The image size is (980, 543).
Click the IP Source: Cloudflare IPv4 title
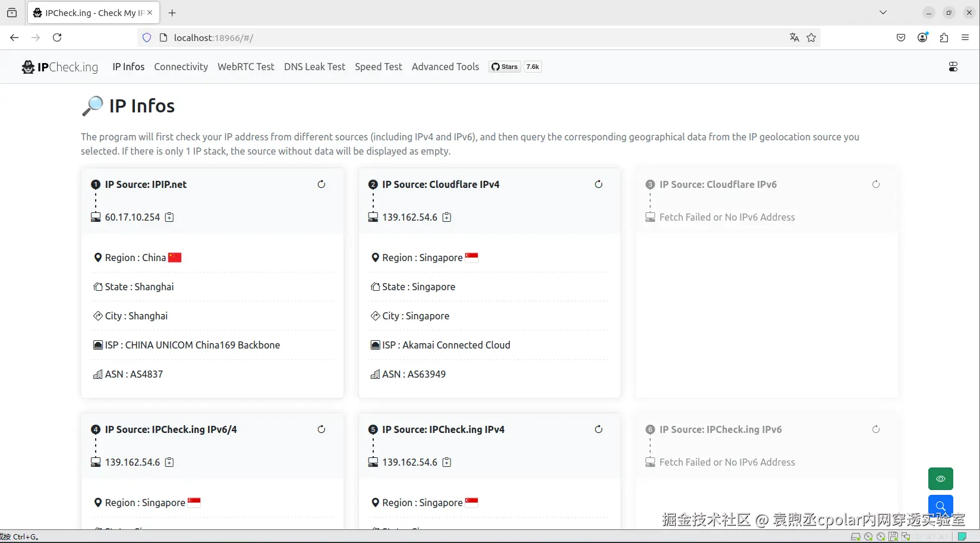pyautogui.click(x=441, y=184)
